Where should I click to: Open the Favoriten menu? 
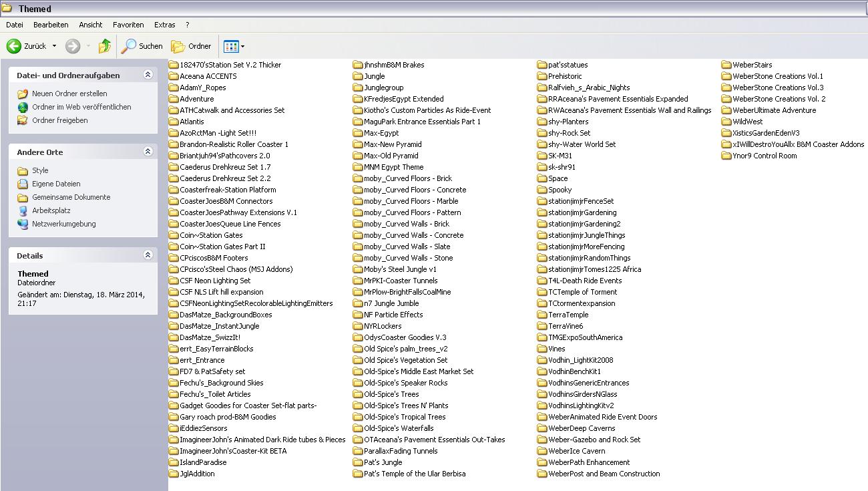point(128,25)
